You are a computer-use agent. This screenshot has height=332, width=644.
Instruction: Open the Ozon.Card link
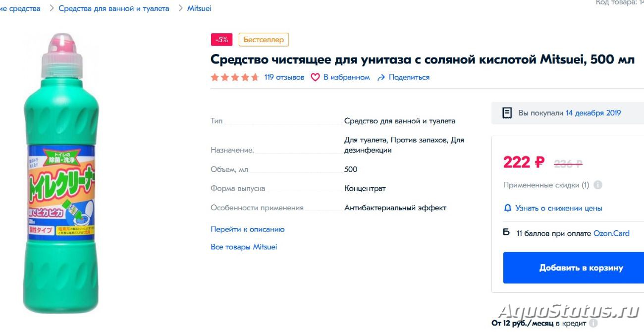tap(611, 233)
